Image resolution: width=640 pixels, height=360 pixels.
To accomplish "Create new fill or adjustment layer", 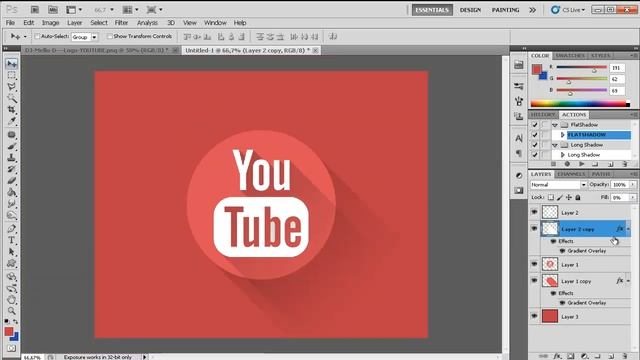I will point(584,356).
